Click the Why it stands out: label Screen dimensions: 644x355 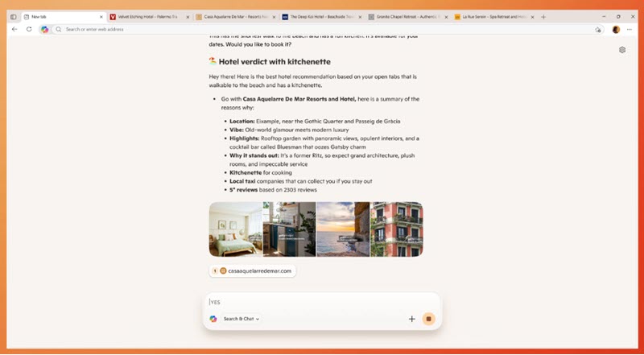pos(254,155)
